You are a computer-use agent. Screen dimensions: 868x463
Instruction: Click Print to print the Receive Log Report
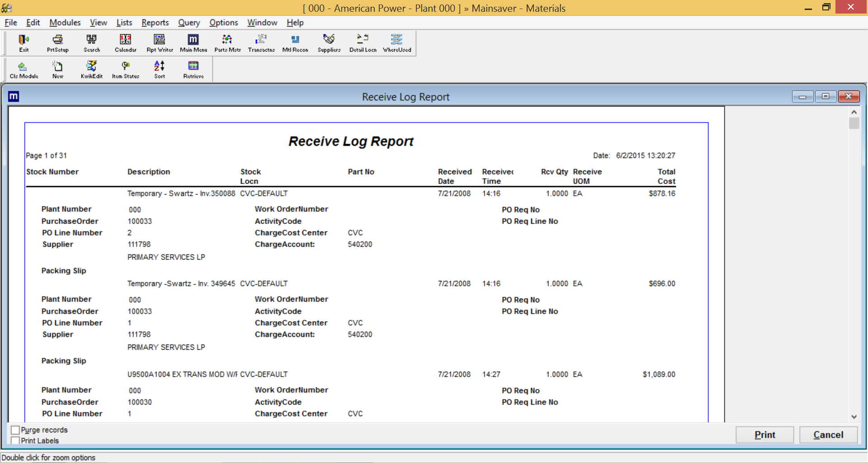(x=764, y=435)
